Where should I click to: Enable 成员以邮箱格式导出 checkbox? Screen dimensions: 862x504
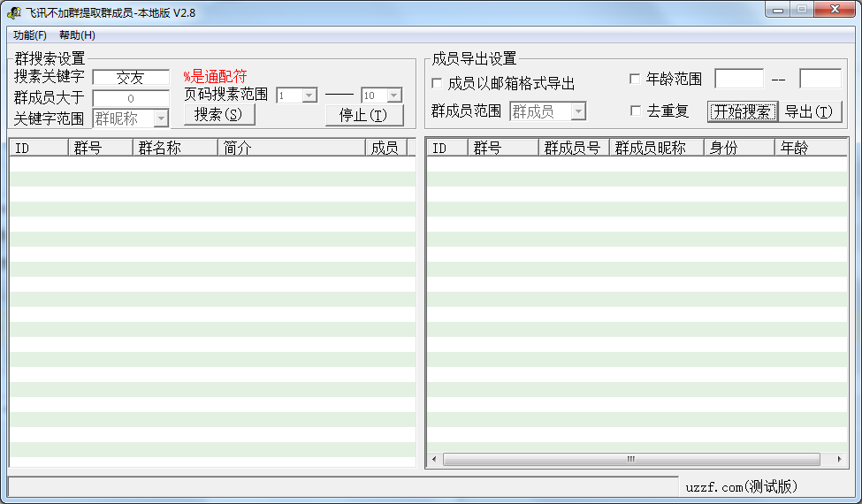point(437,83)
